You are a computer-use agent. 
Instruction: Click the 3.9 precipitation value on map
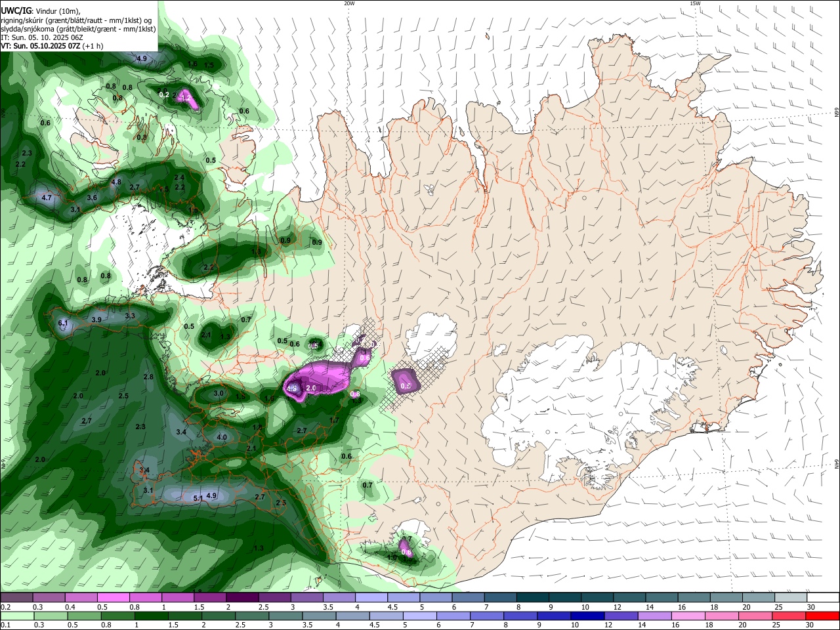[x=96, y=320]
